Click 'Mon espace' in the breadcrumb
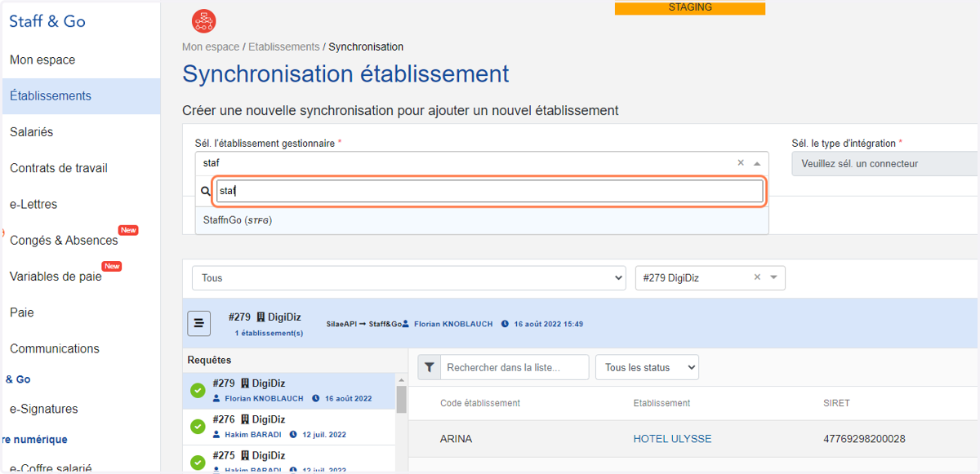 click(211, 47)
